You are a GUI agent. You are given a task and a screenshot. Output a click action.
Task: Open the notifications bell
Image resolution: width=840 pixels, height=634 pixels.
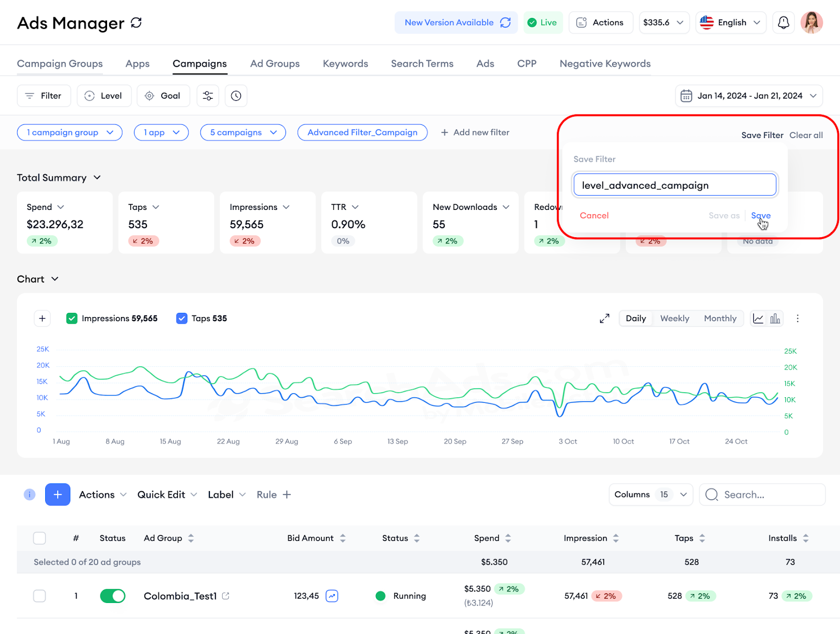[783, 23]
